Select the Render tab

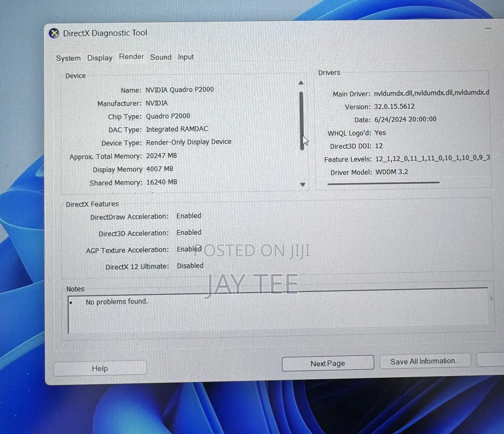(x=131, y=57)
